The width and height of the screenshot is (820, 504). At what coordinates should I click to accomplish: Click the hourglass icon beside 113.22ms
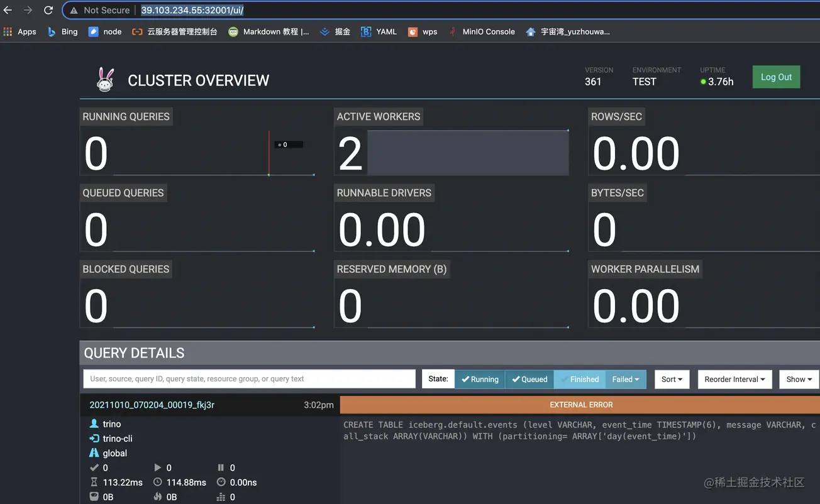coord(94,482)
